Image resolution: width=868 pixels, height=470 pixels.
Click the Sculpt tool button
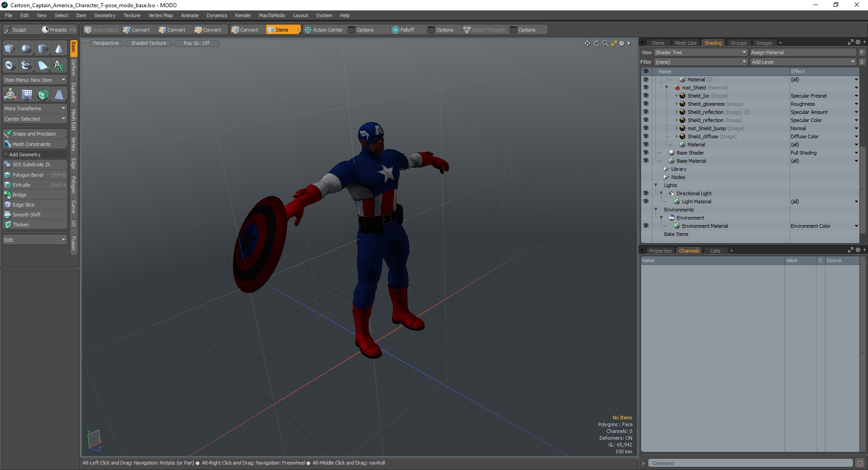(20, 30)
